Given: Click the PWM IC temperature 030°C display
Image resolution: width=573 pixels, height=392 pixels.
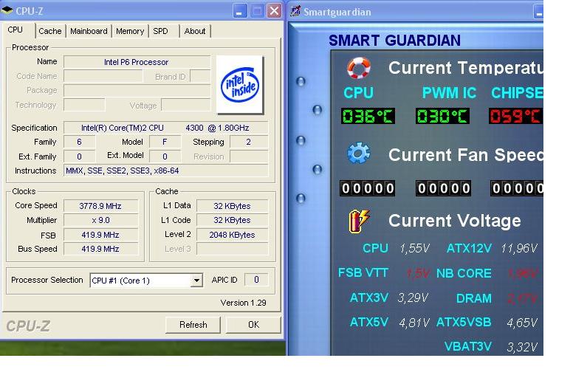Looking at the screenshot, I should coord(442,116).
